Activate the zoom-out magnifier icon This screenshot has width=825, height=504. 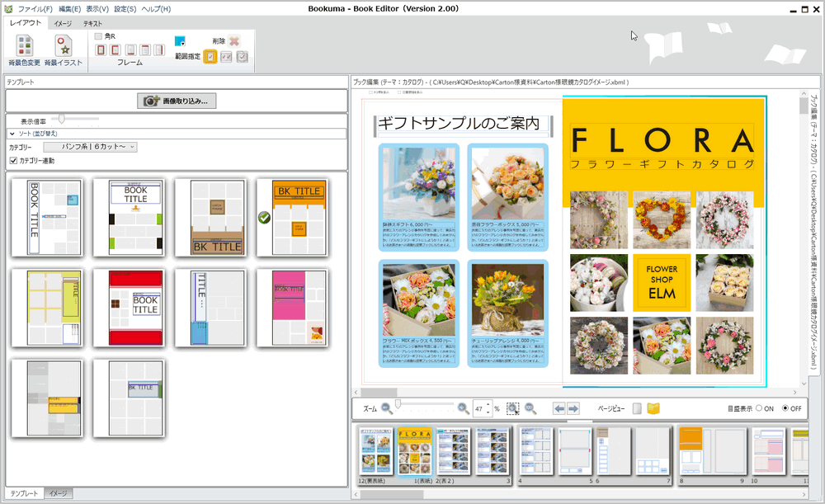point(385,407)
